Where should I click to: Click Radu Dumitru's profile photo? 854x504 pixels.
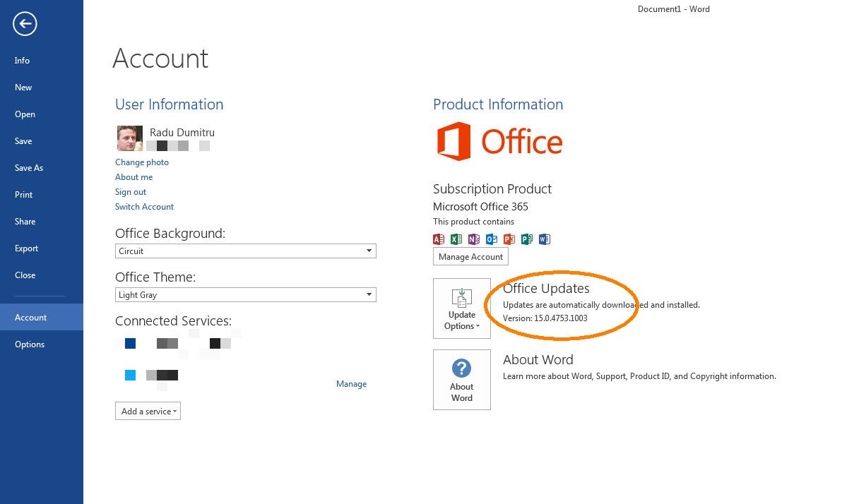click(x=130, y=138)
